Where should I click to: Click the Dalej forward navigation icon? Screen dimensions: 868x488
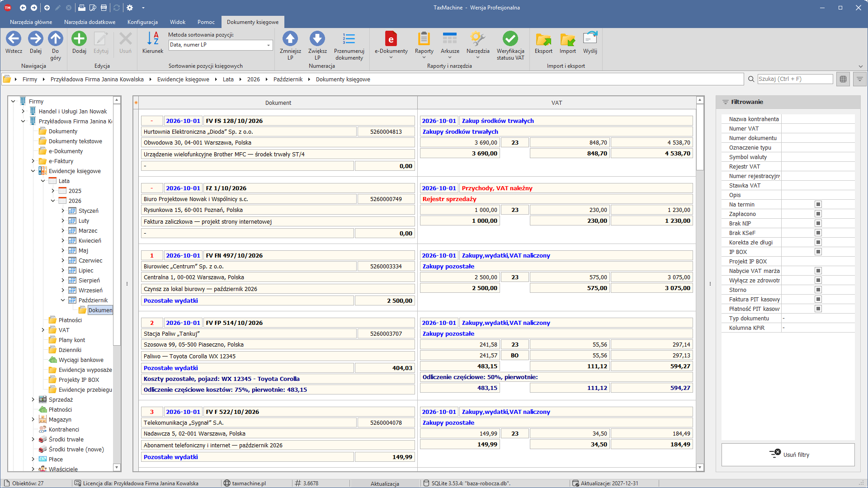tap(36, 39)
